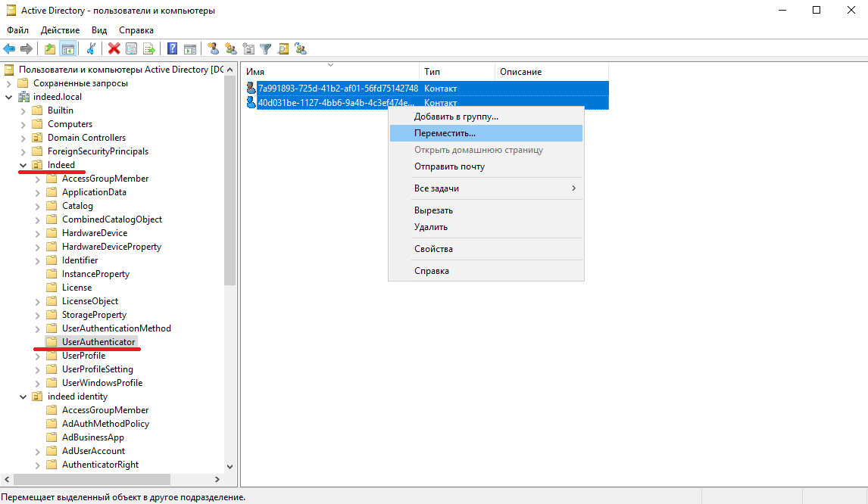Click the red X Delete toolbar icon
This screenshot has width=868, height=504.
point(114,49)
